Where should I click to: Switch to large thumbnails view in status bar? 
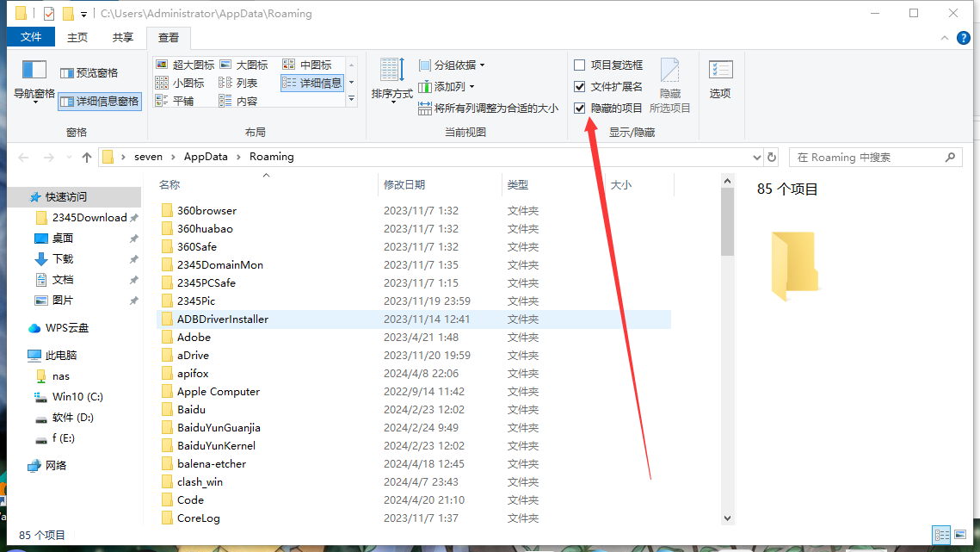point(960,535)
